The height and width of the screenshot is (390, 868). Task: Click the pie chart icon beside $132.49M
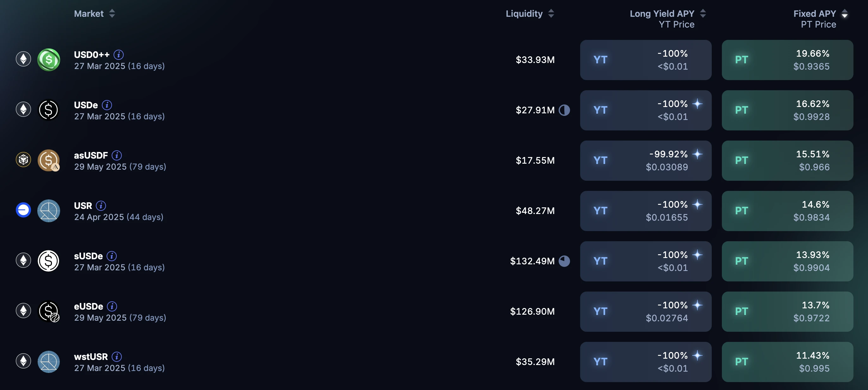tap(564, 261)
